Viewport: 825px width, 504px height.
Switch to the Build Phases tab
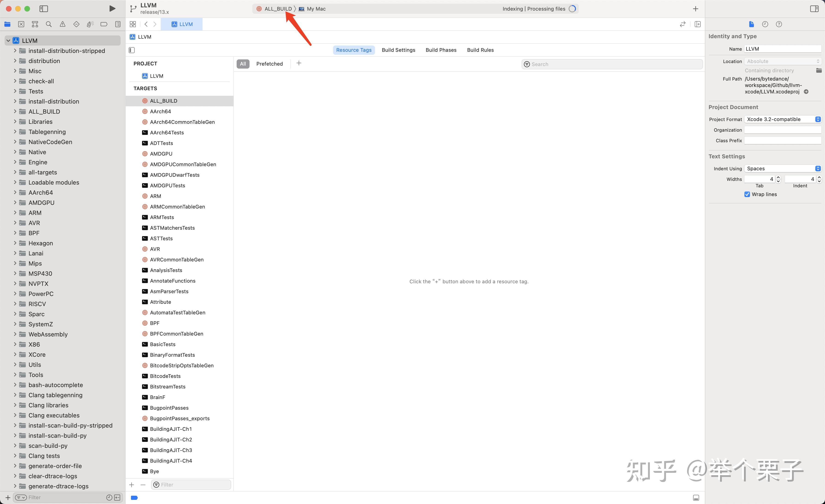(441, 50)
